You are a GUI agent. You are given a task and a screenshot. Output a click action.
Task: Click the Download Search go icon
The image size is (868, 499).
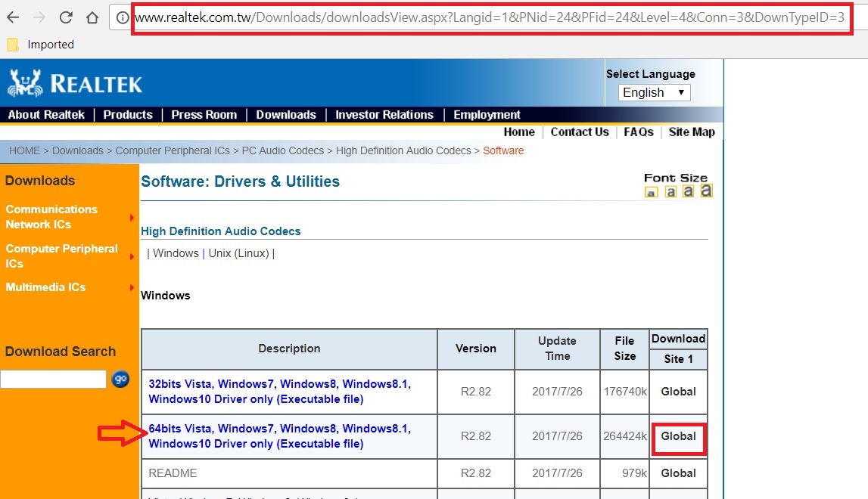point(120,379)
